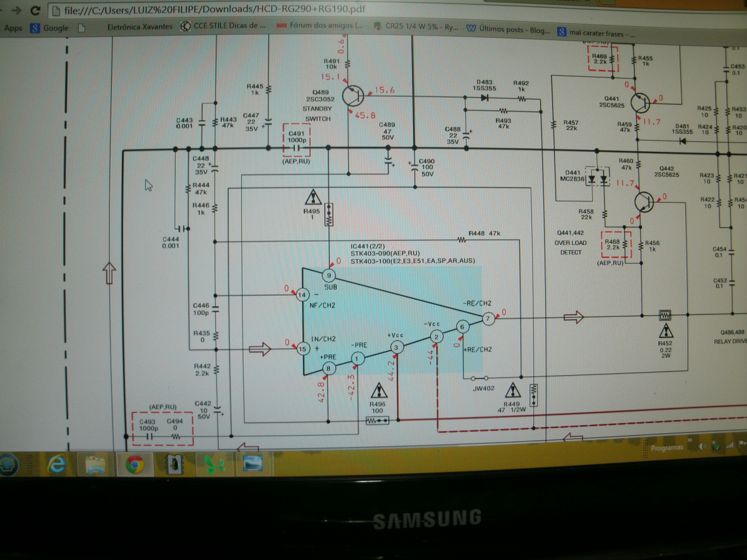The height and width of the screenshot is (560, 747).
Task: Click pin 9 SUB on the amplifier IC
Action: pos(329,275)
